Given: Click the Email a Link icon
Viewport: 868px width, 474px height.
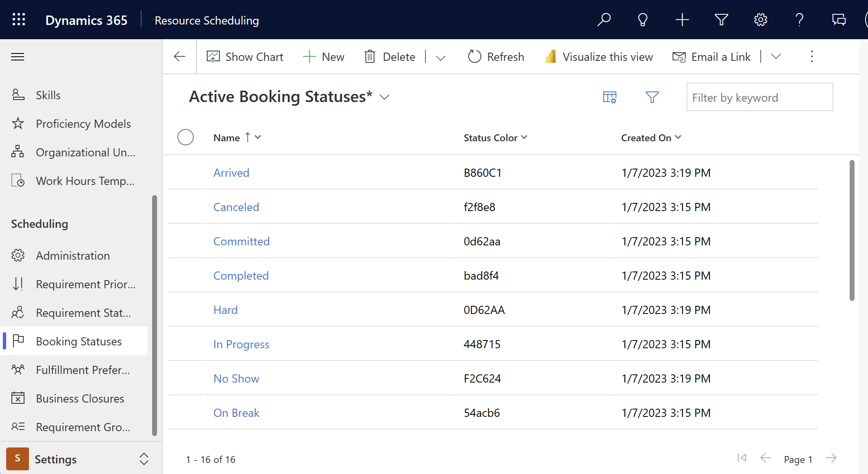Looking at the screenshot, I should [678, 57].
